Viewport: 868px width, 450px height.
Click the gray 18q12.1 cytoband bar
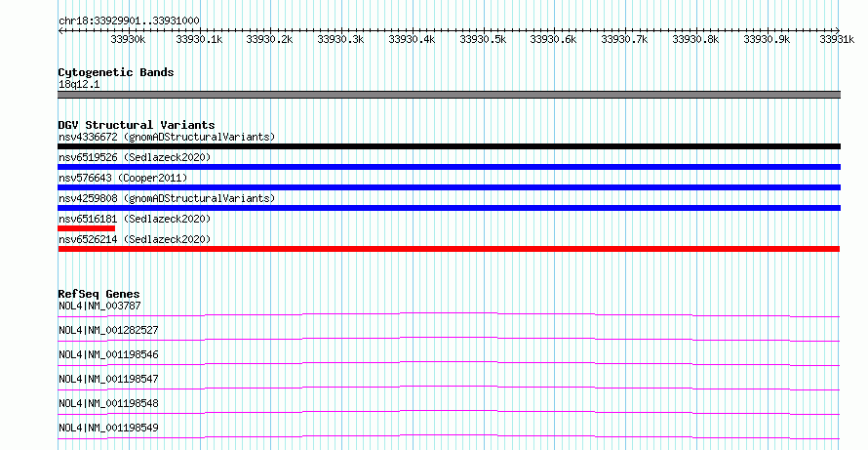pyautogui.click(x=449, y=95)
